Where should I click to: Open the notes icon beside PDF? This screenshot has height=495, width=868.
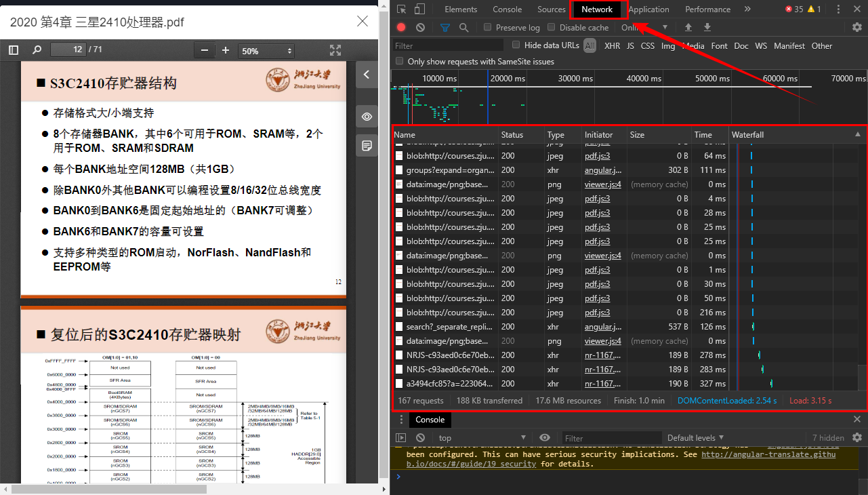(367, 146)
